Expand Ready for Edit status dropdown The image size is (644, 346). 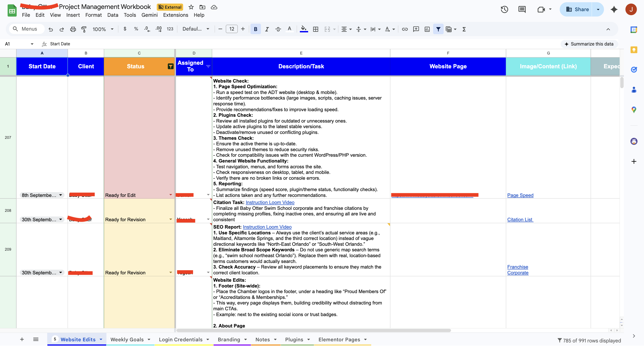(x=170, y=195)
